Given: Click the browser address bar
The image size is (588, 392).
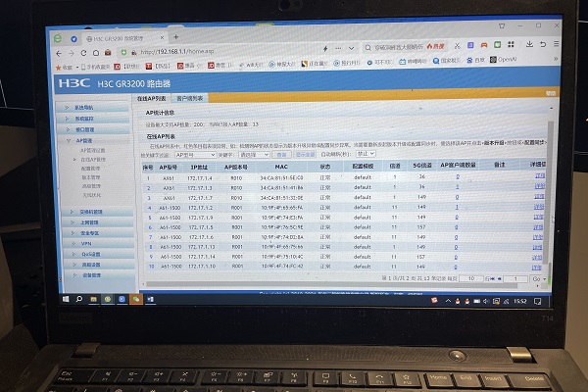Looking at the screenshot, I should (245, 52).
